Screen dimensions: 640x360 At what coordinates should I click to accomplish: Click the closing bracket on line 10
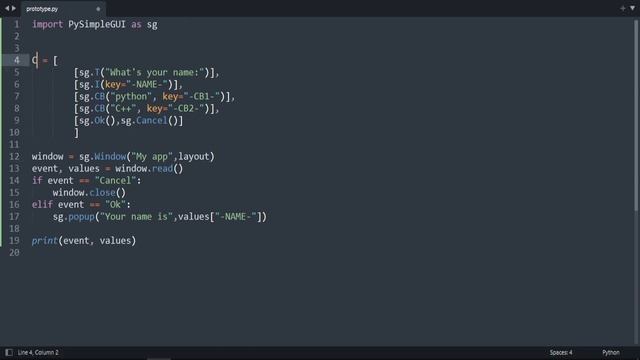[76, 133]
